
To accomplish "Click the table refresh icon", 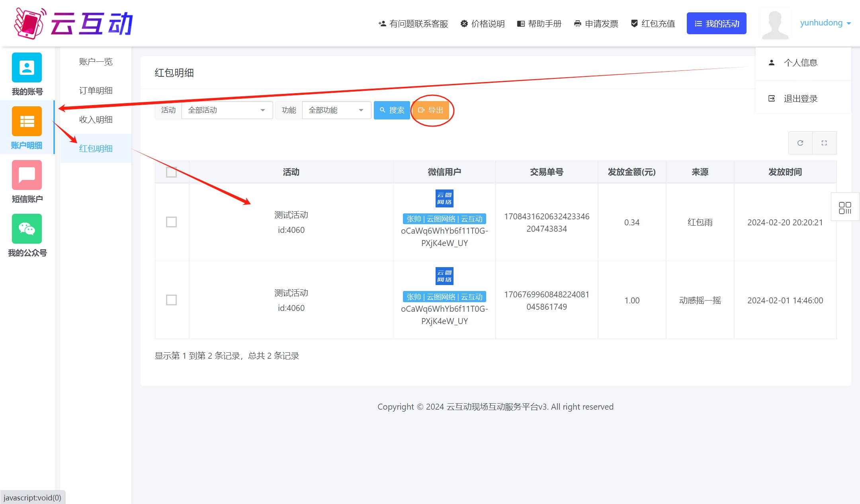I will (x=800, y=143).
